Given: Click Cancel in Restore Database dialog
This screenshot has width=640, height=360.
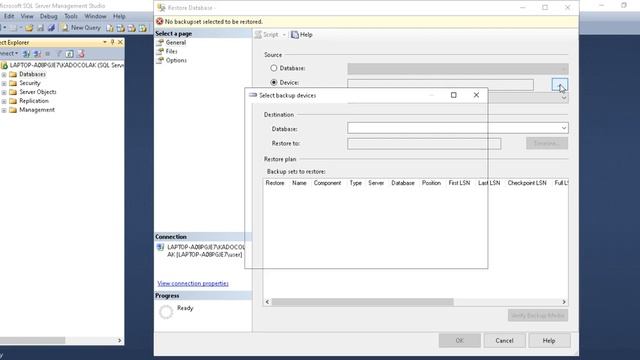Looking at the screenshot, I should click(x=504, y=340).
